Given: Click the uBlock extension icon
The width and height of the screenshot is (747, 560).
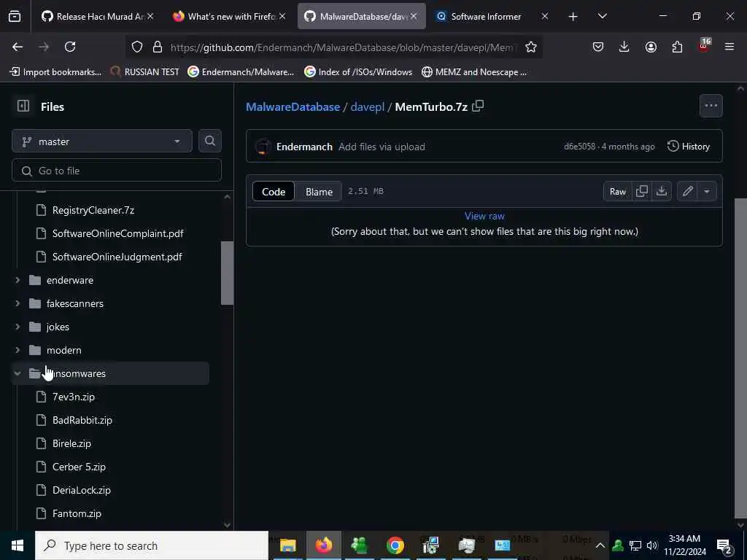Looking at the screenshot, I should point(704,46).
